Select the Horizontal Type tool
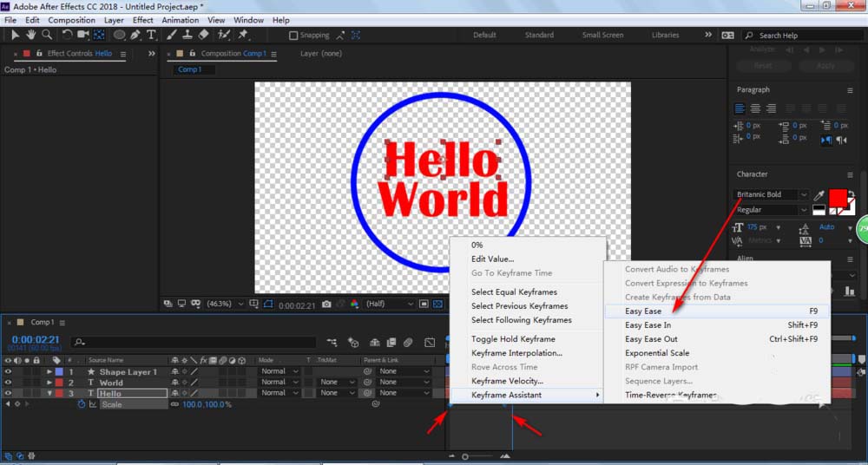This screenshot has height=465, width=868. click(x=151, y=35)
